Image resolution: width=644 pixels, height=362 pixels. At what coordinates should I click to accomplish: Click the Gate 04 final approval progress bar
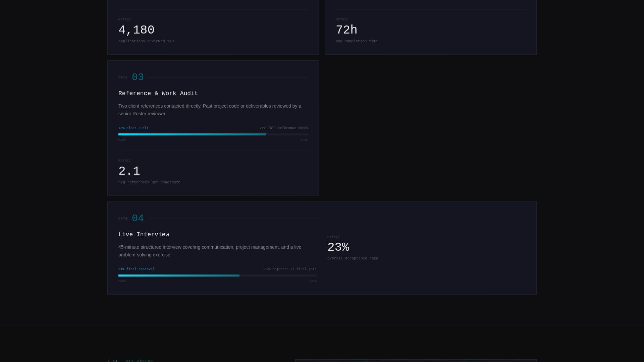217,276
